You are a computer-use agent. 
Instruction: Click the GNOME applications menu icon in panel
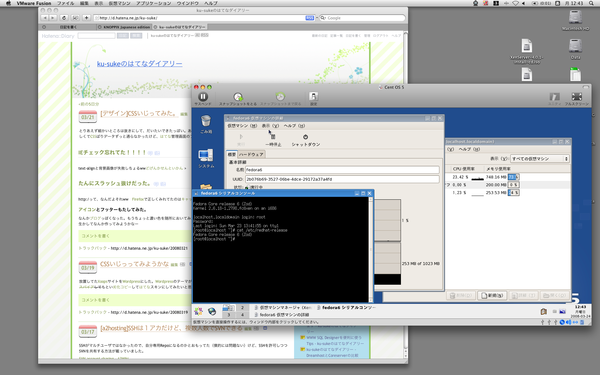coord(198,311)
